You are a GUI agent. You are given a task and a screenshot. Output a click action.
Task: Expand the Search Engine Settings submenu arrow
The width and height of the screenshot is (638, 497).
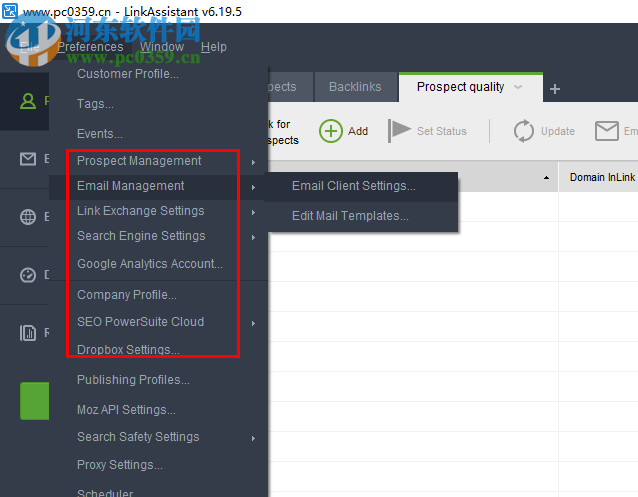pos(253,237)
